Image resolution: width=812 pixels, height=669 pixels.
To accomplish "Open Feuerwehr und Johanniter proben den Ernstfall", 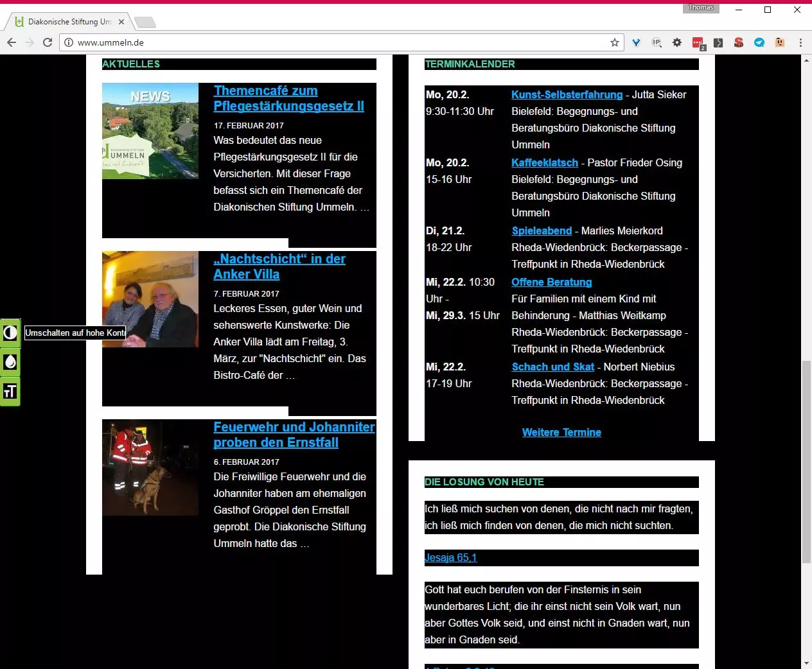I will point(294,435).
